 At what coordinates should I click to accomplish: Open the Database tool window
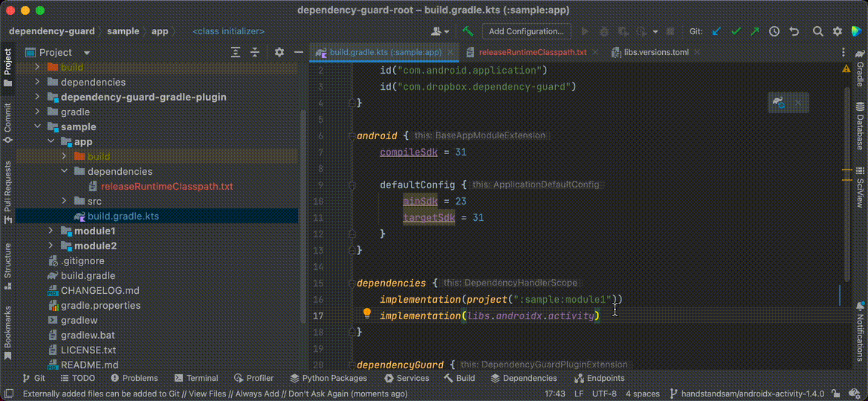(860, 125)
